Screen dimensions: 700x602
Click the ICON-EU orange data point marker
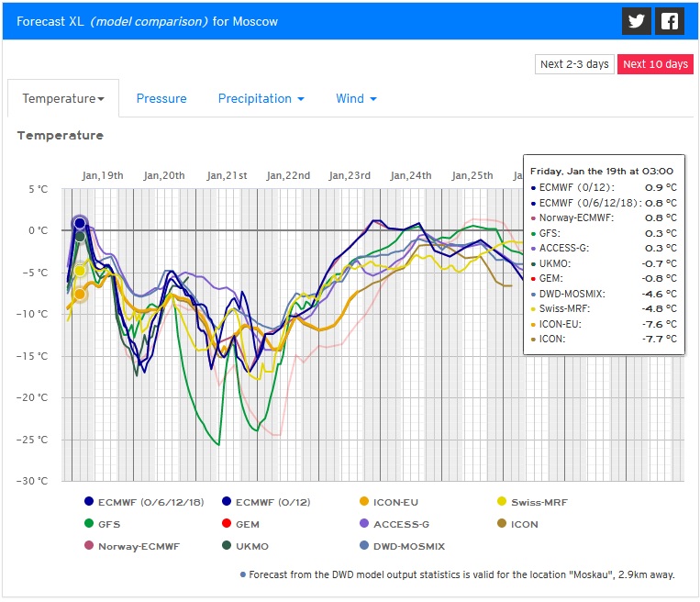[x=80, y=294]
